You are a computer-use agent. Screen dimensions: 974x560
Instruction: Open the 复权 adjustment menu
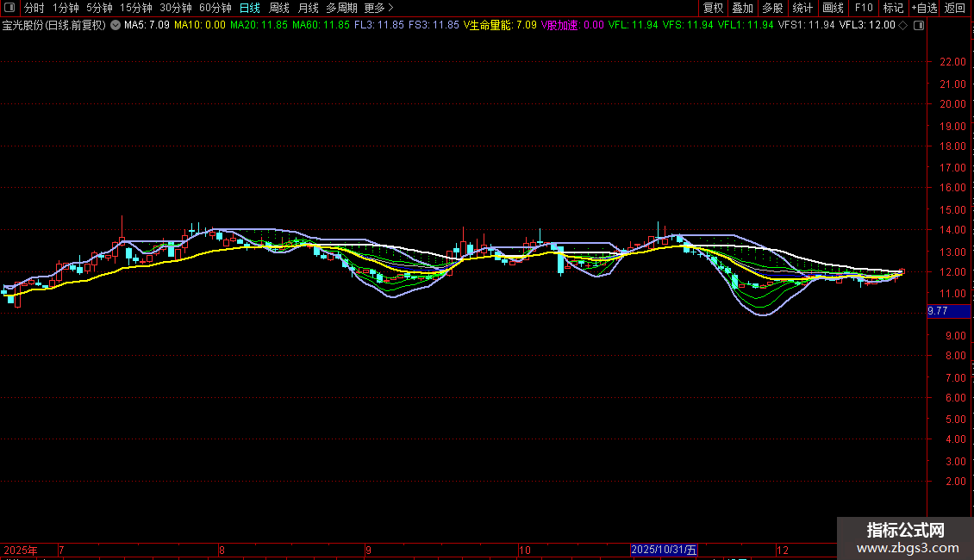(x=713, y=8)
